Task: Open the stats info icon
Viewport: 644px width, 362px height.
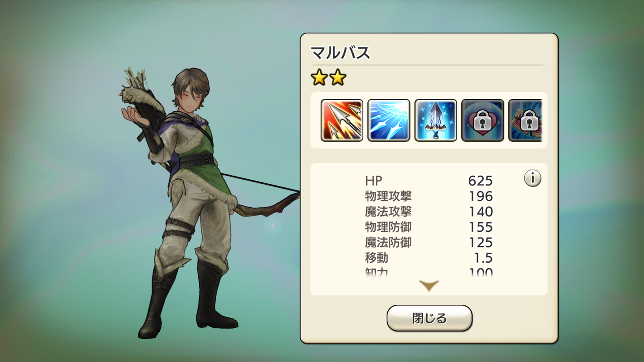Action: tap(532, 178)
